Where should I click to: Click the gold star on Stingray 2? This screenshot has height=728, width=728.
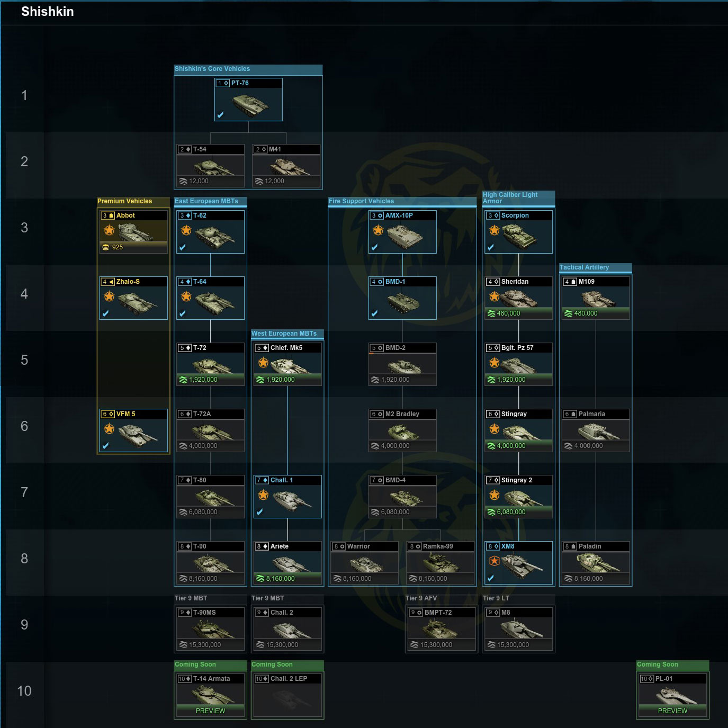coord(495,495)
